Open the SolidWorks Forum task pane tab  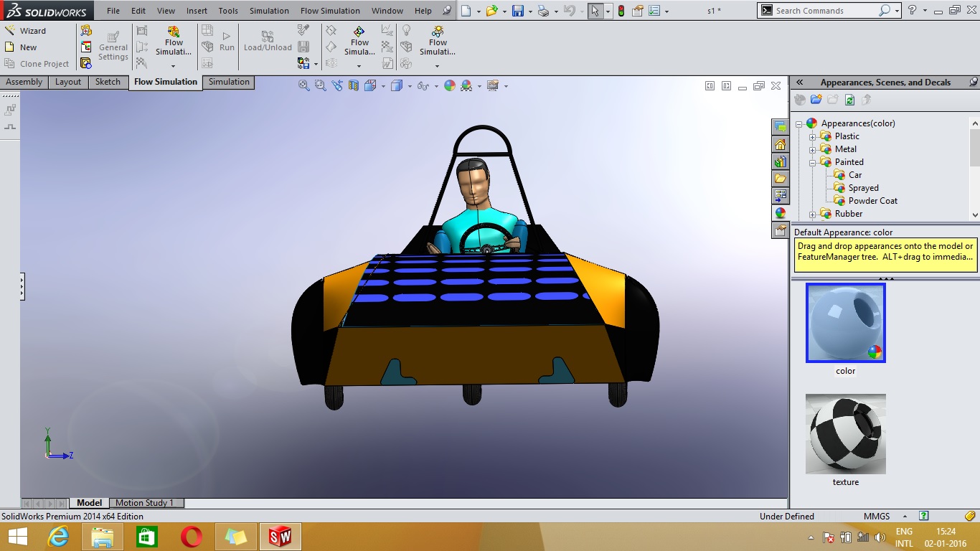[x=781, y=127]
